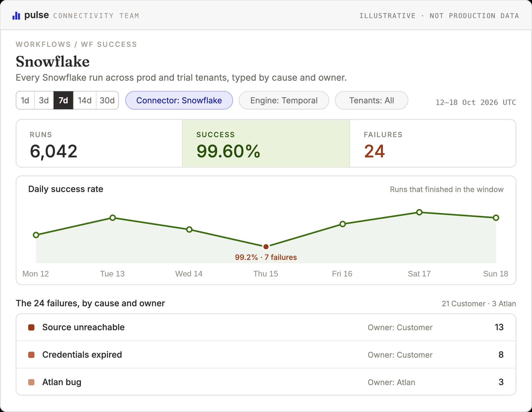Click 'Owner: Customer' in Source unreachable row
Image resolution: width=532 pixels, height=412 pixels.
400,328
